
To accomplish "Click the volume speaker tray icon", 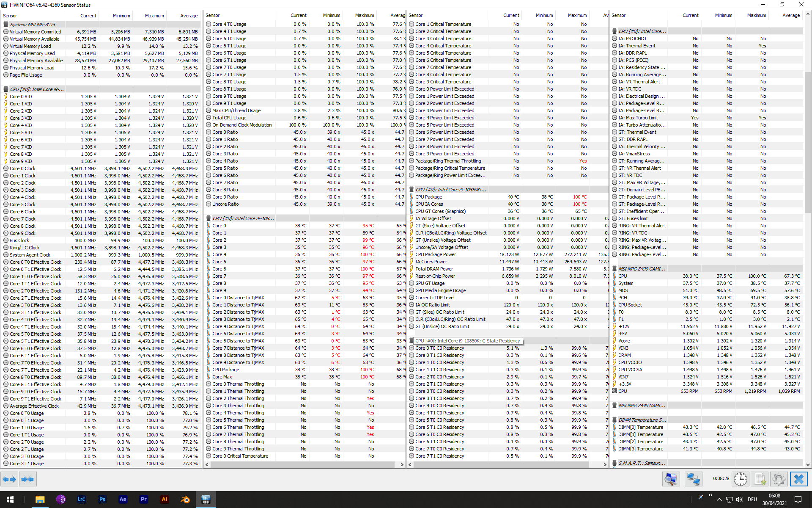I will pos(739,500).
